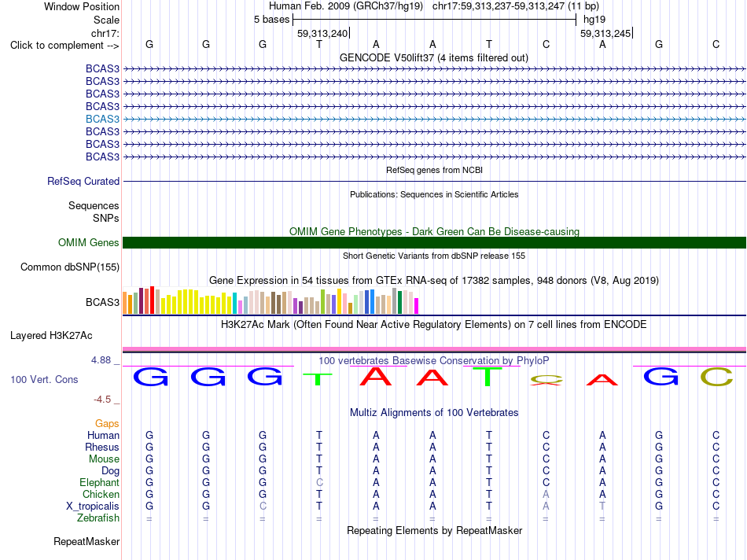
Task: Click the GTEx Gene Expression in 54 tissues title
Action: pos(434,280)
